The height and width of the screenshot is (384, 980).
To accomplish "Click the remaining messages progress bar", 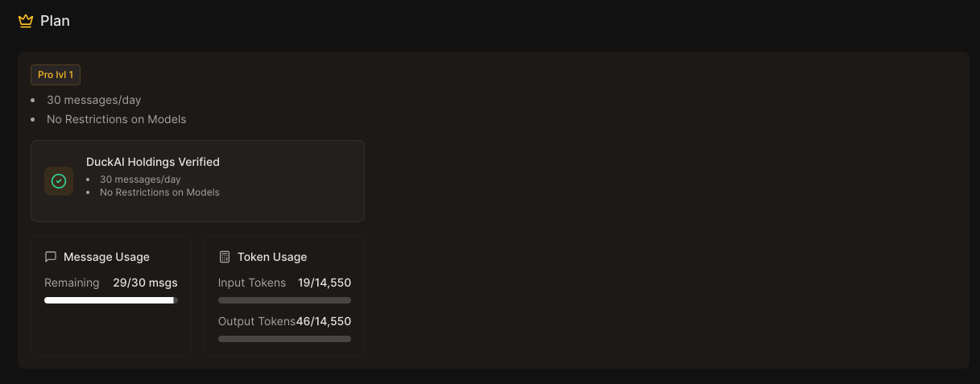I will pos(111,300).
